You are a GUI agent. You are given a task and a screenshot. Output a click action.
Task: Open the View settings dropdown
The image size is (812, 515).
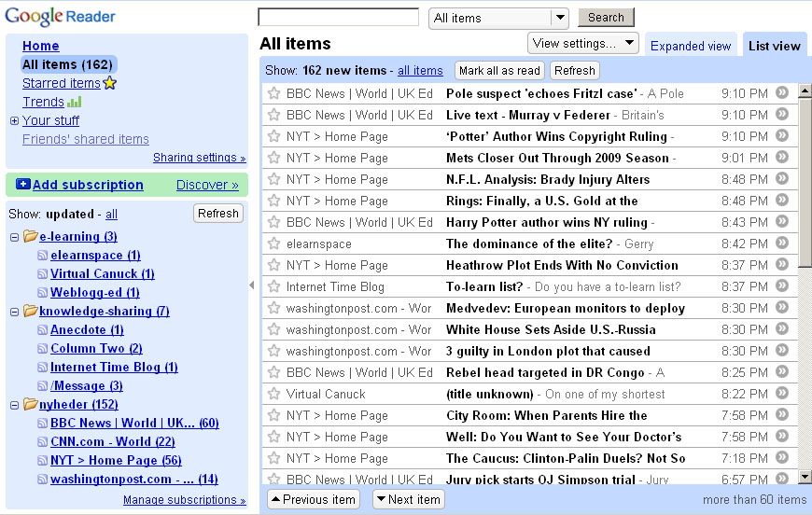(x=582, y=43)
